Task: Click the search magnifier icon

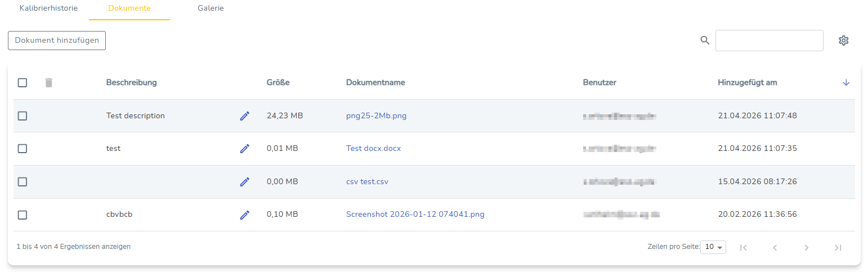Action: click(x=705, y=41)
